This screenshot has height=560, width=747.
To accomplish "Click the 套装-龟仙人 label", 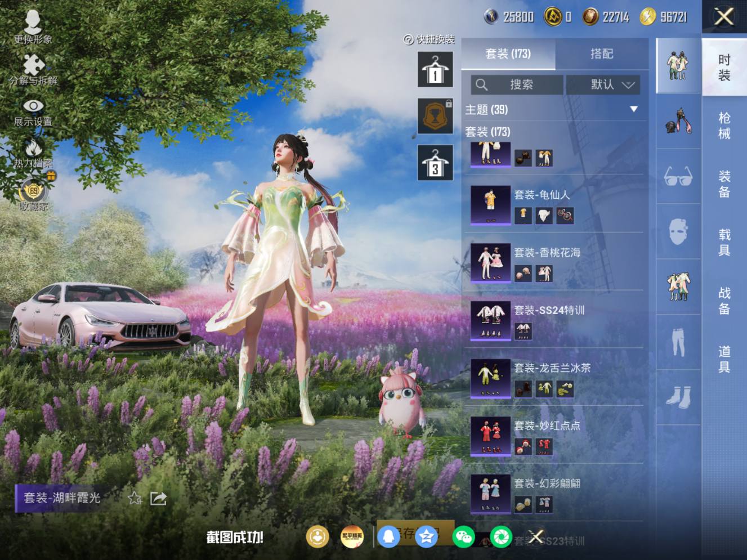I will [542, 195].
